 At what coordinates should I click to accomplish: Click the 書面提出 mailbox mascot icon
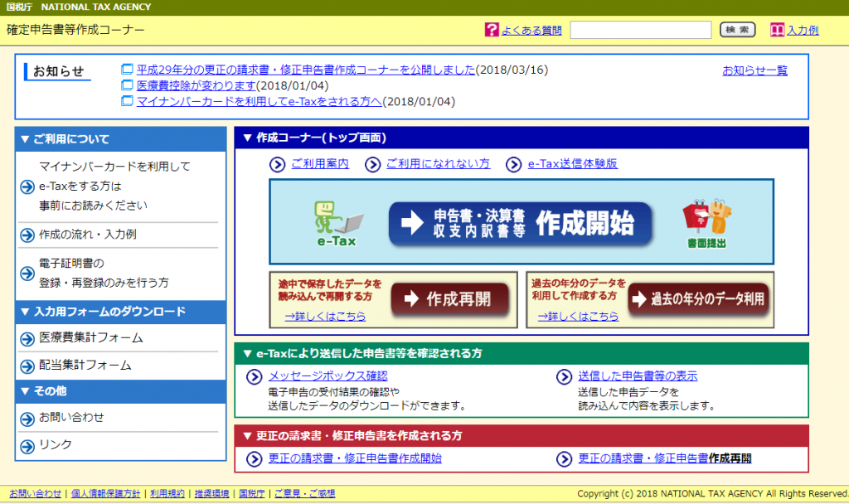click(x=707, y=219)
